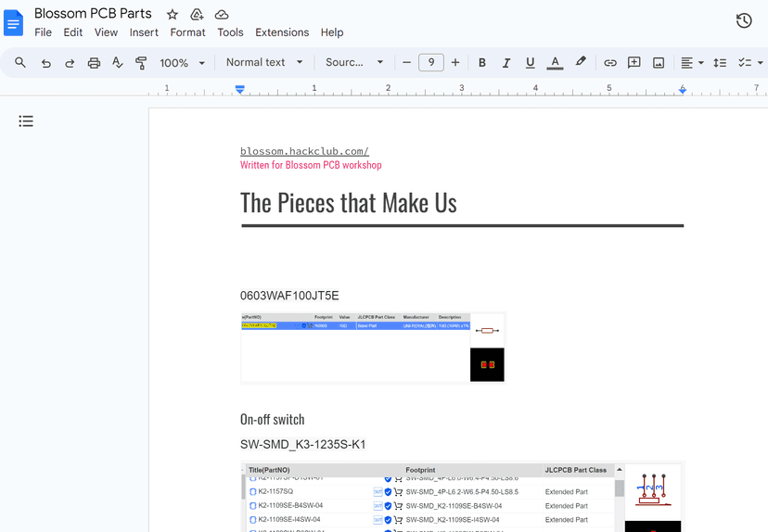The height and width of the screenshot is (532, 768).
Task: Select the paint format roller tool
Action: point(141,63)
